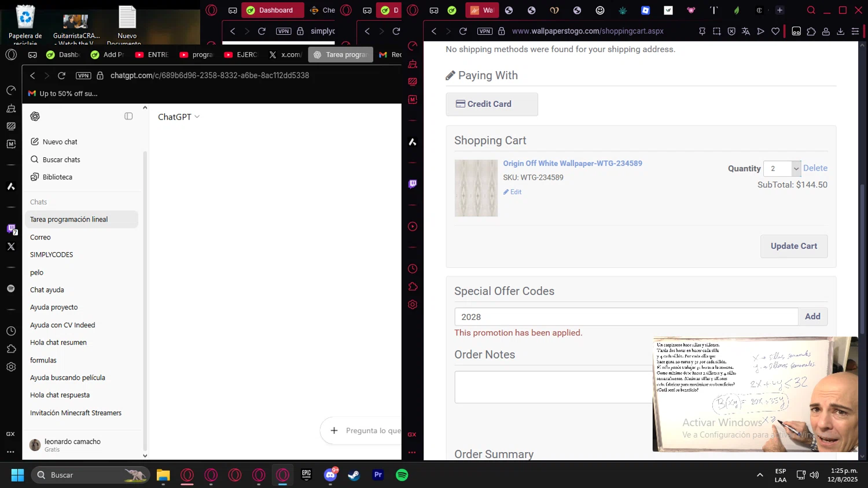Open search tabs magnifier in wallpaperstogo window

click(x=811, y=10)
